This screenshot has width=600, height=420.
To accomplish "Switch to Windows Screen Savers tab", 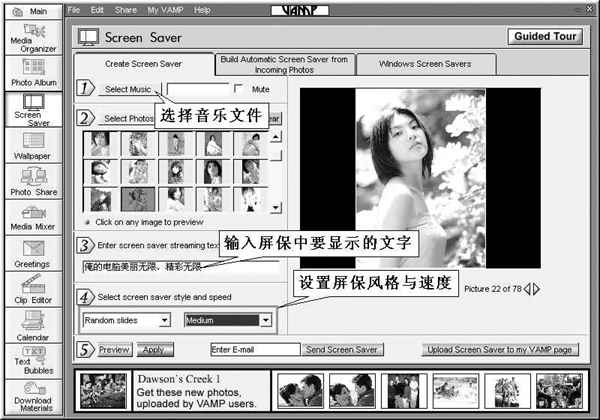I will [x=425, y=64].
